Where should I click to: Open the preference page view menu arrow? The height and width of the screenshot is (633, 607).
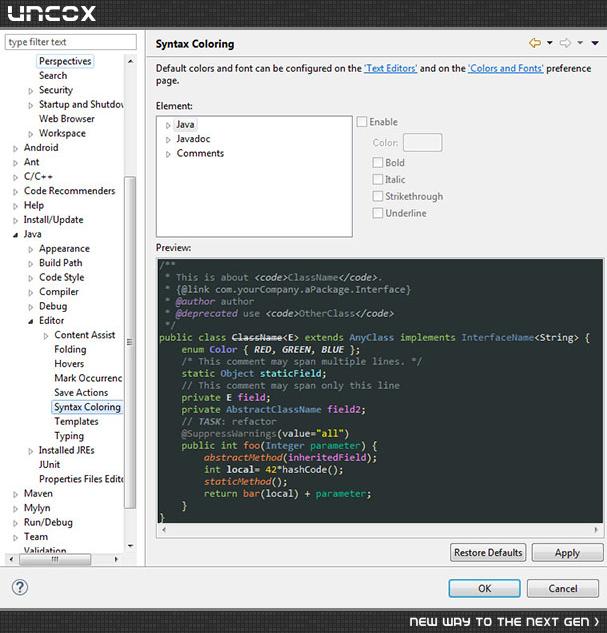tap(595, 43)
